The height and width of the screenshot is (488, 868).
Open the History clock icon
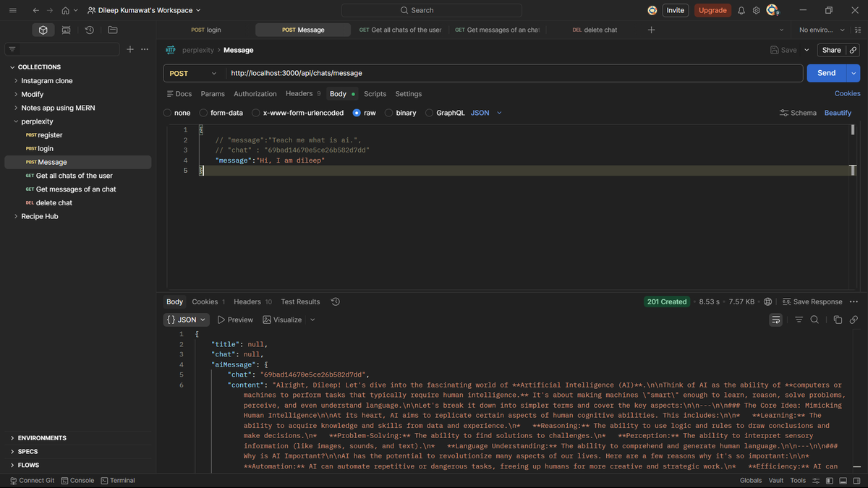point(90,30)
